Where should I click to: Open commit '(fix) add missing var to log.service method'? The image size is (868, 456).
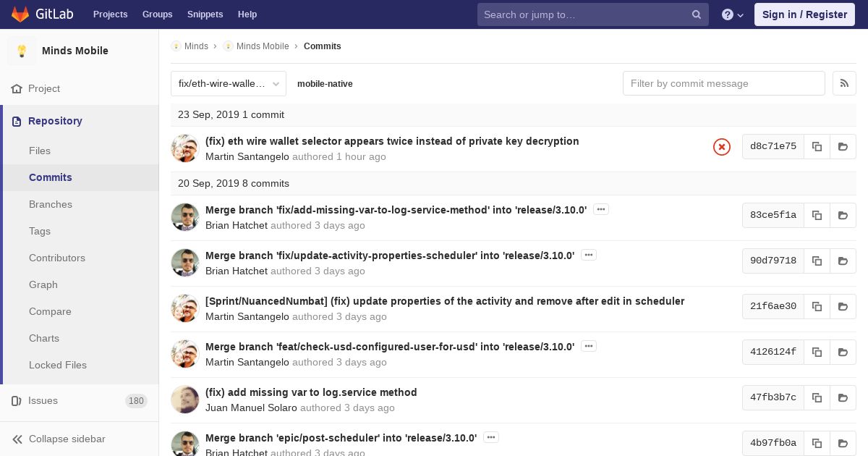(x=311, y=392)
